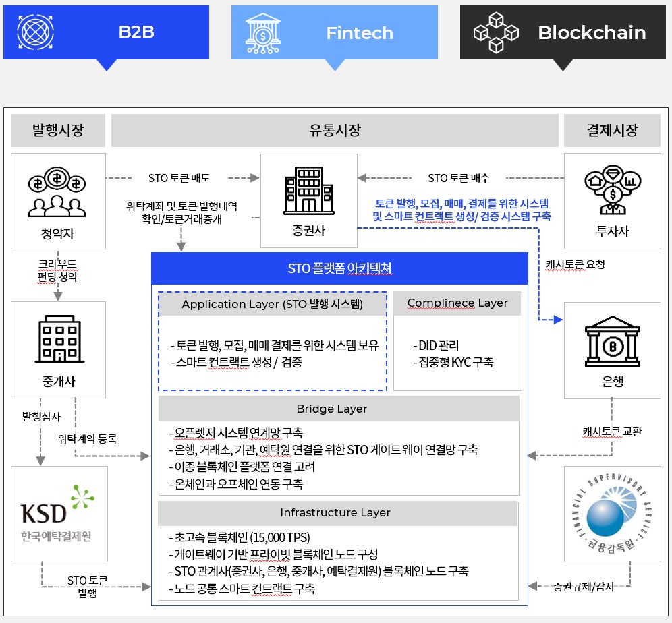
Task: Open the Complinece Layer panel
Action: (x=457, y=303)
